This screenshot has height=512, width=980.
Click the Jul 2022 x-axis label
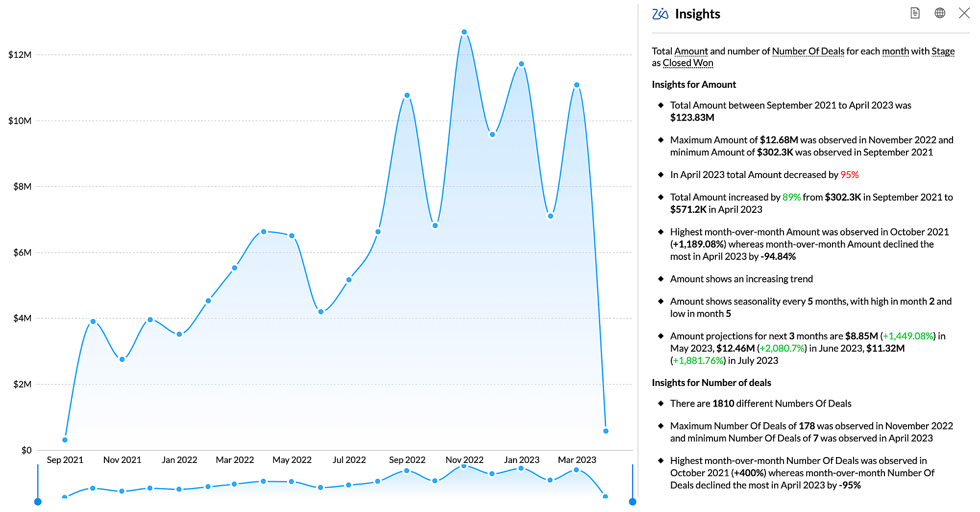click(349, 460)
